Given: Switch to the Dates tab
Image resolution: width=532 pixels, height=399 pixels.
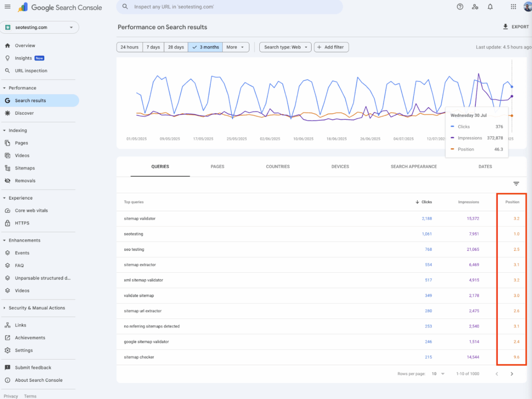Looking at the screenshot, I should point(485,167).
